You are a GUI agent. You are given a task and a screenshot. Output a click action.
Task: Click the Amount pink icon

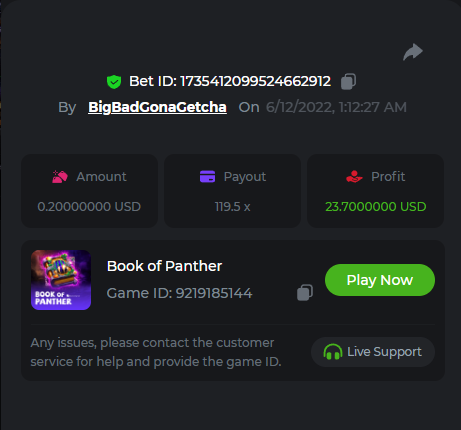coord(60,177)
